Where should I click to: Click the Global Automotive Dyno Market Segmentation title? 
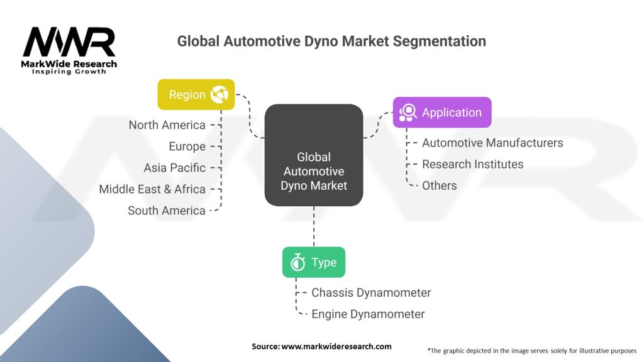pyautogui.click(x=331, y=41)
